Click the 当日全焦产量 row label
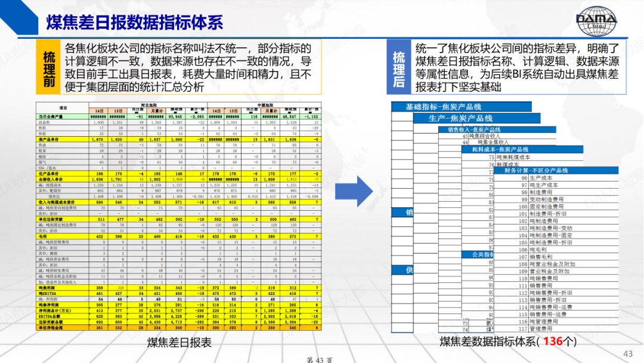 click(51, 117)
